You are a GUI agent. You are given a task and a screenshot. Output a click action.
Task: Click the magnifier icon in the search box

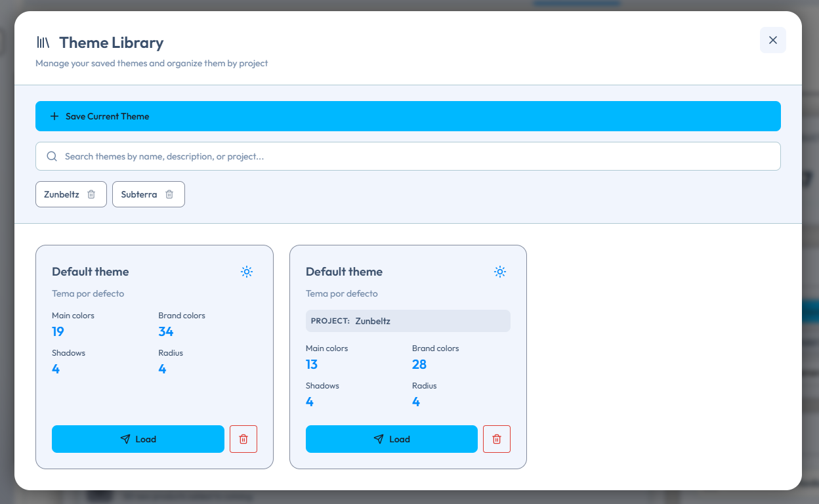52,156
